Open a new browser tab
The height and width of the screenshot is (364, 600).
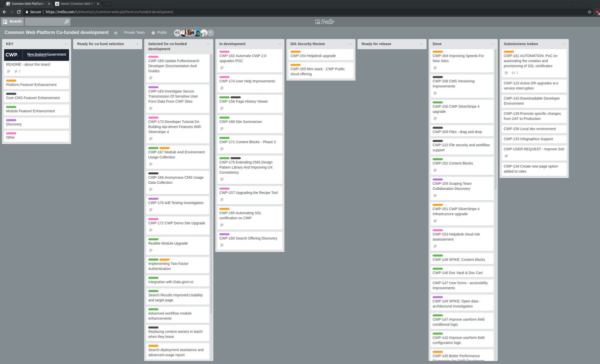click(106, 3)
